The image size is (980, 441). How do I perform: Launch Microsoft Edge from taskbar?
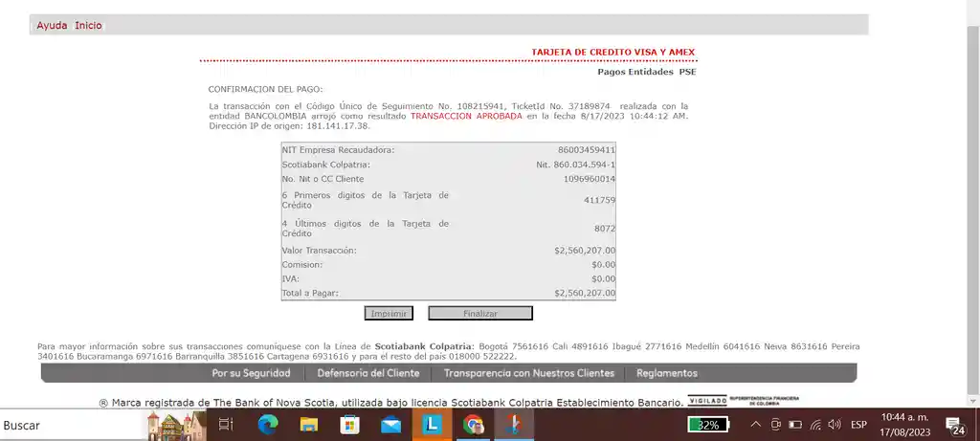[x=268, y=426]
